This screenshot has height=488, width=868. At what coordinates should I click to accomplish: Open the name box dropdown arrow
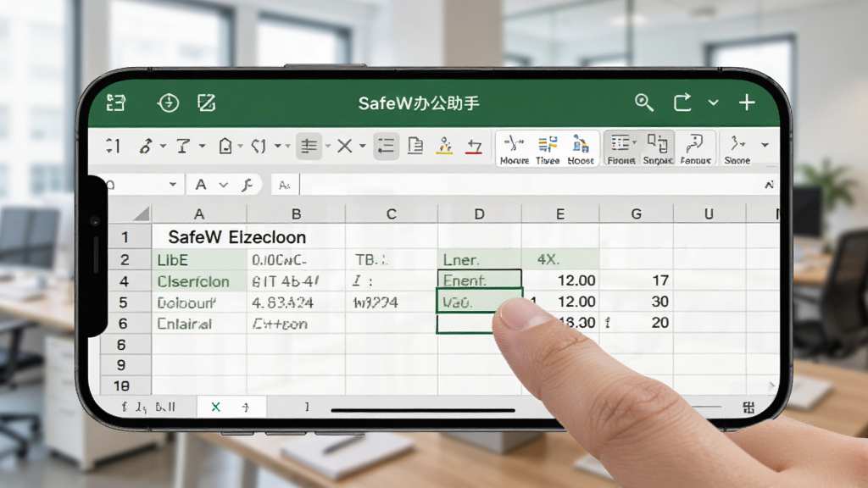173,184
